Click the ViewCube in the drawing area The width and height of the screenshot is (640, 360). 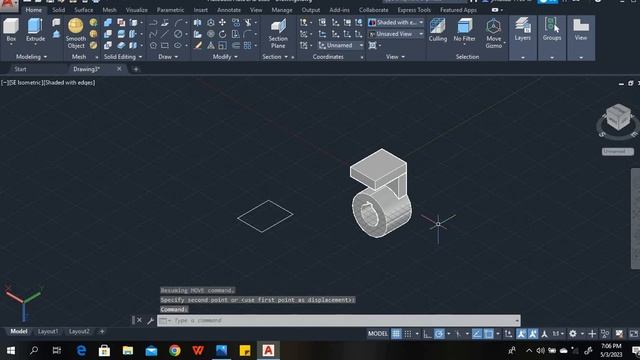coord(618,118)
